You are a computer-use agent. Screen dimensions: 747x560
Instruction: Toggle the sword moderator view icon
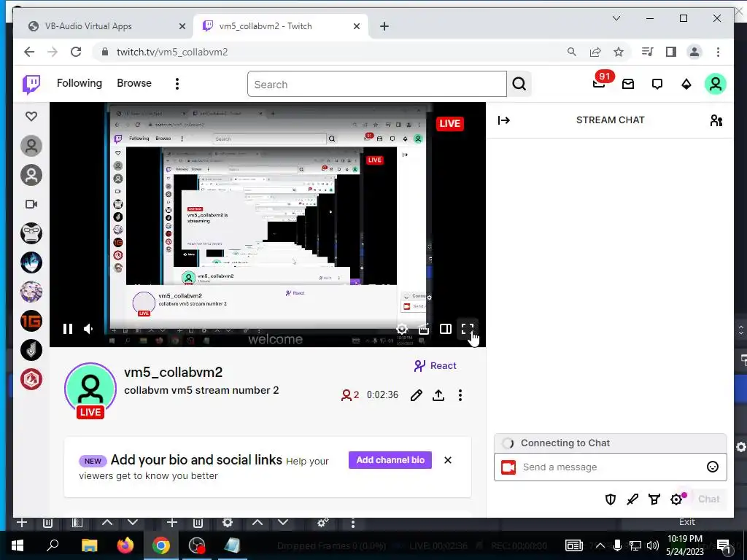[632, 499]
